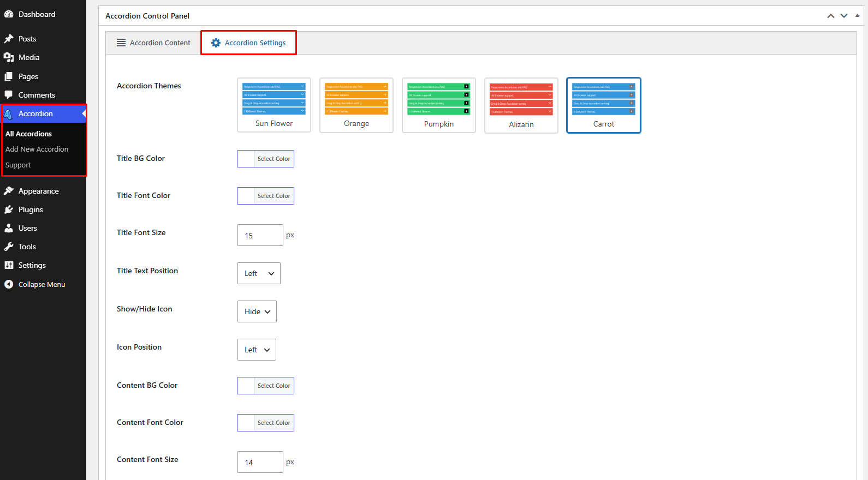Choose the Pumpkin accordion theme
The image size is (868, 480).
coord(439,105)
